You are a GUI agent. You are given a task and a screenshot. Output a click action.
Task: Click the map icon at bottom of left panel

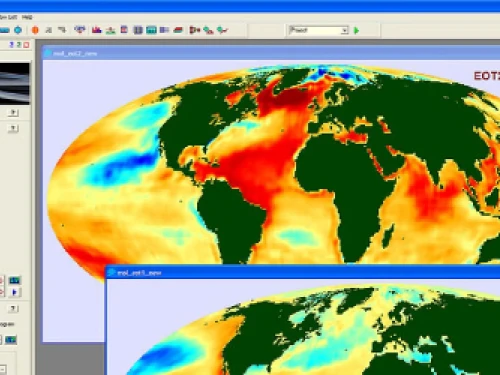11,340
